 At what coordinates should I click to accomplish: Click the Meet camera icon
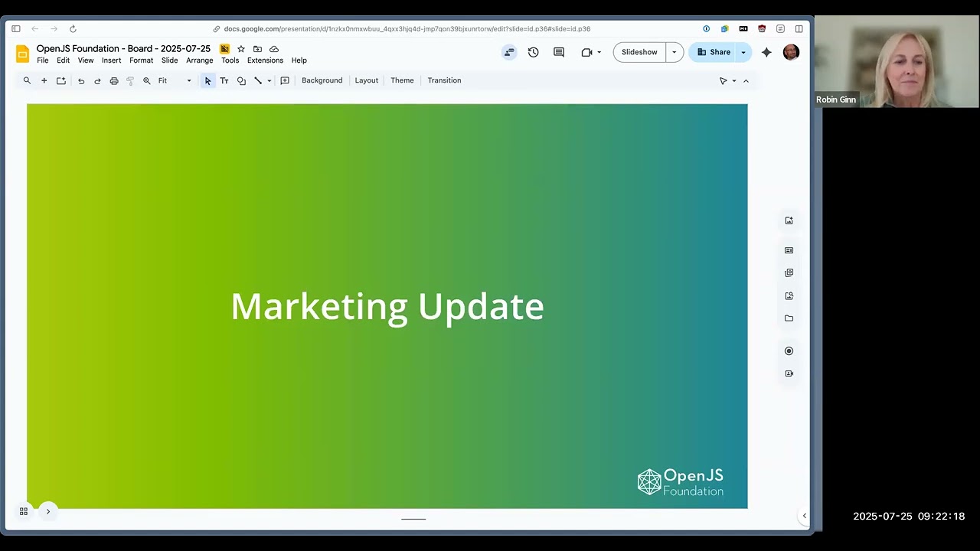[586, 52]
